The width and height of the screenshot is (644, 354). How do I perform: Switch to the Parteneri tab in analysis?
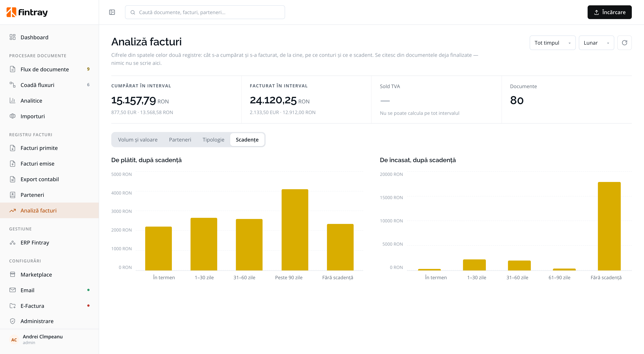(x=180, y=140)
